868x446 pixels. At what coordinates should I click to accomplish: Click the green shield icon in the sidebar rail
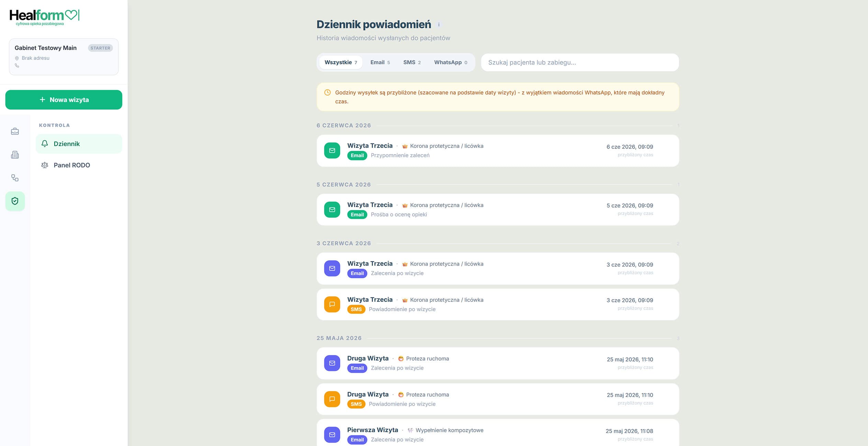coord(15,201)
